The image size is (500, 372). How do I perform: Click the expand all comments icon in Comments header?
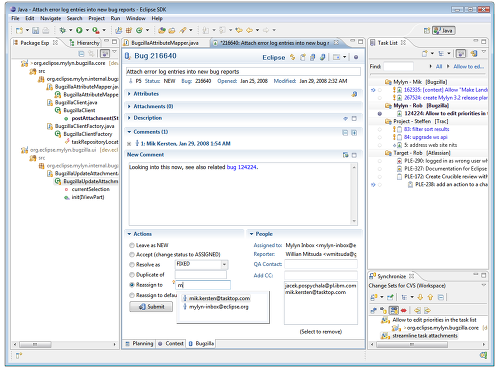[354, 133]
